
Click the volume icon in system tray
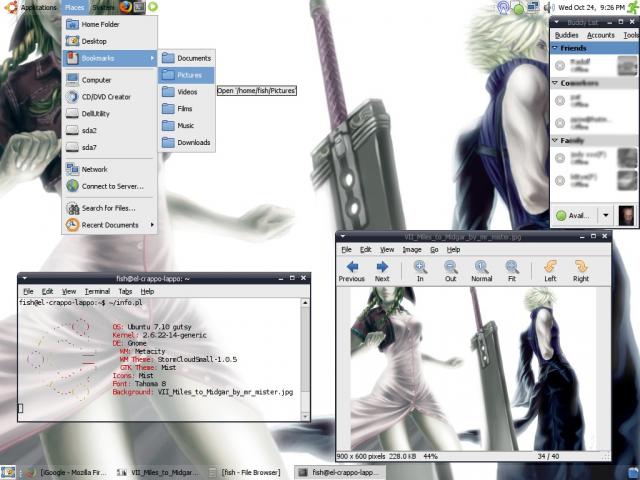tap(549, 7)
